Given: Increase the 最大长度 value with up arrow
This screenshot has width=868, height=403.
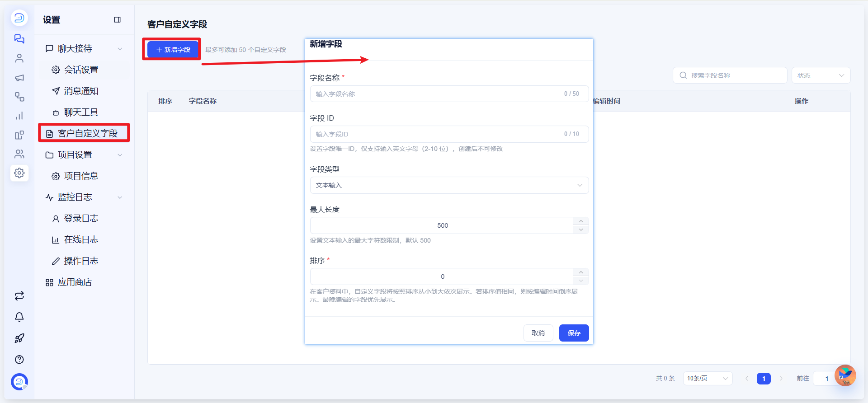Looking at the screenshot, I should (x=581, y=221).
